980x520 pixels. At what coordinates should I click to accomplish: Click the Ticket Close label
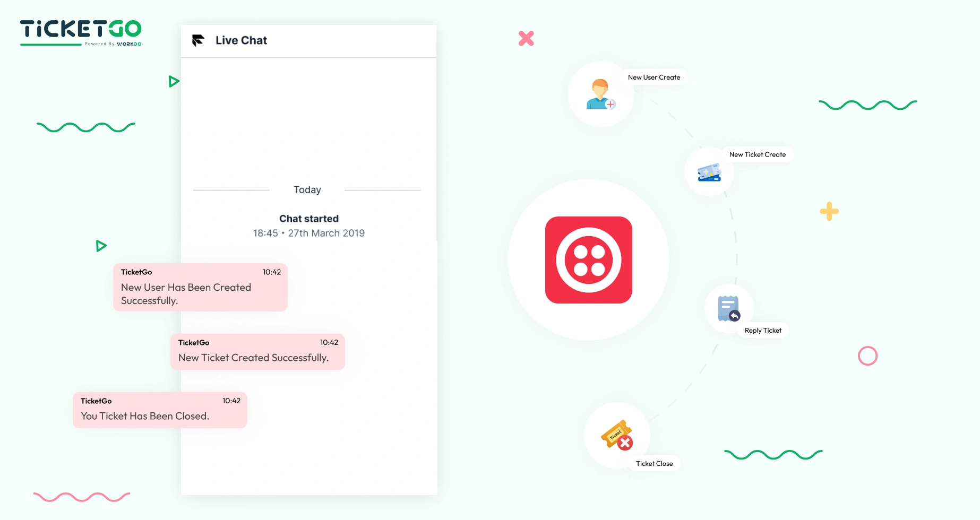point(654,463)
